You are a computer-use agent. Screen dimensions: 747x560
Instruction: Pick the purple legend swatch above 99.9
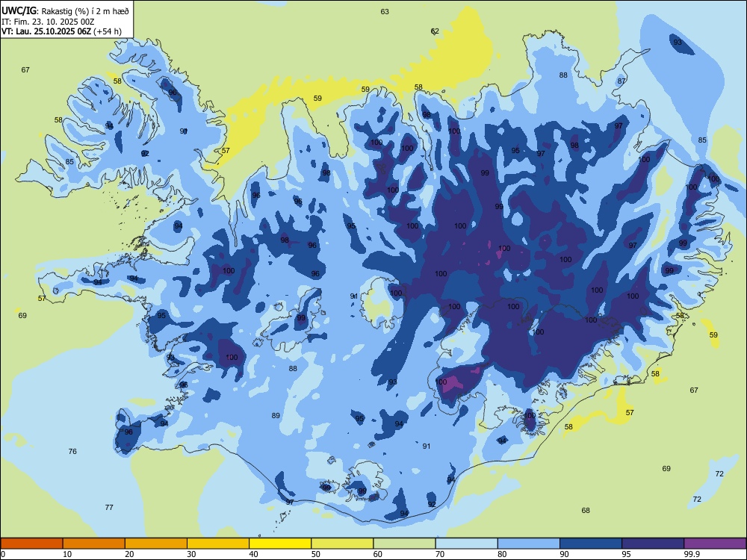715,544
